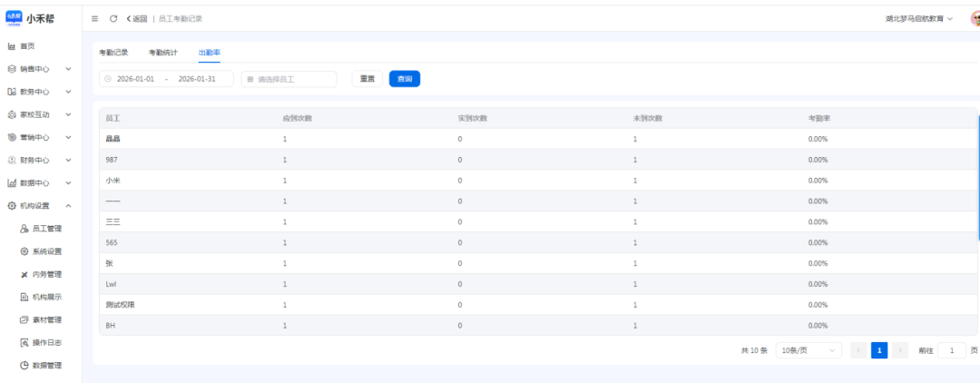Click the refresh page icon
The width and height of the screenshot is (980, 383).
click(x=113, y=18)
